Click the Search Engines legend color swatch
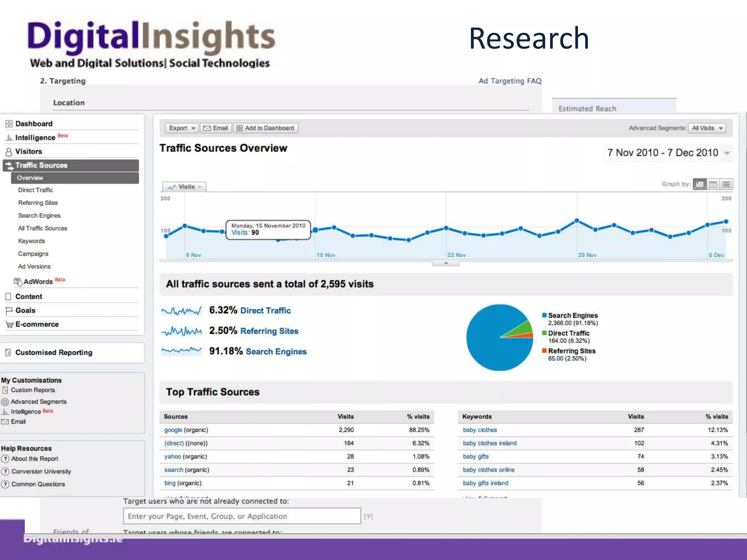The width and height of the screenshot is (747, 560). pos(544,315)
